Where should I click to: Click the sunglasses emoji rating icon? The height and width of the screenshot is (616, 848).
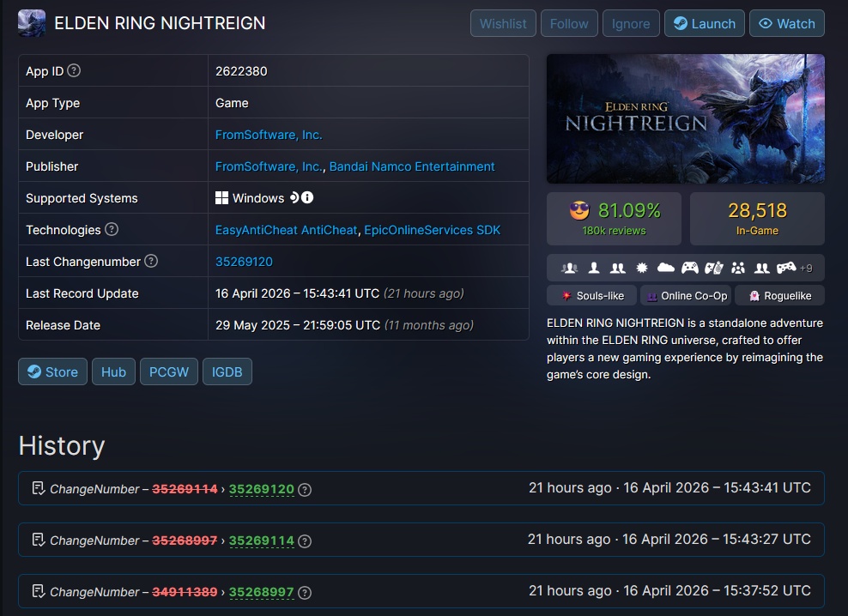tap(579, 210)
